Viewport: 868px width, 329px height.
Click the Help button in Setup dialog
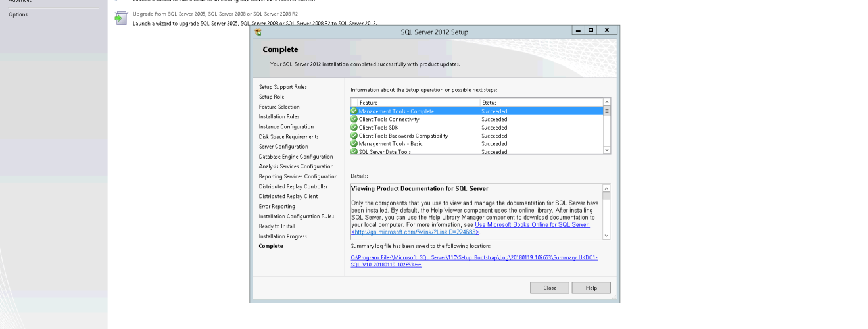pyautogui.click(x=591, y=288)
